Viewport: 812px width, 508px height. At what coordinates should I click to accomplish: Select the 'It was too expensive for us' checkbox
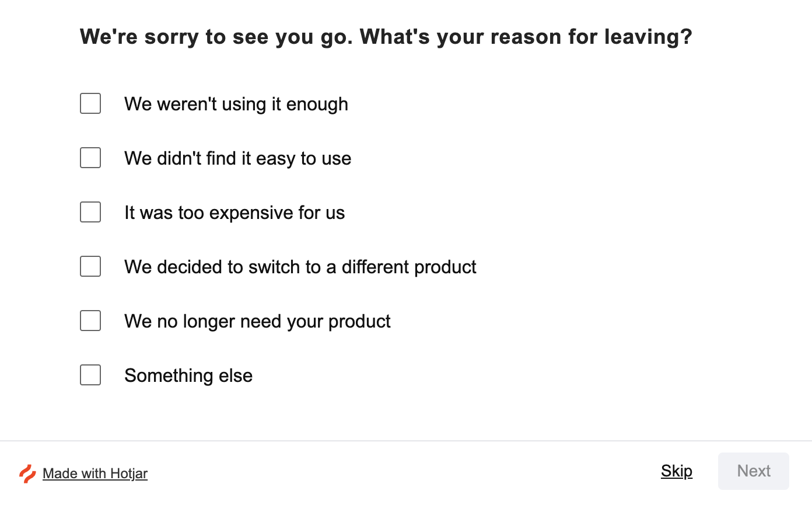coord(90,213)
